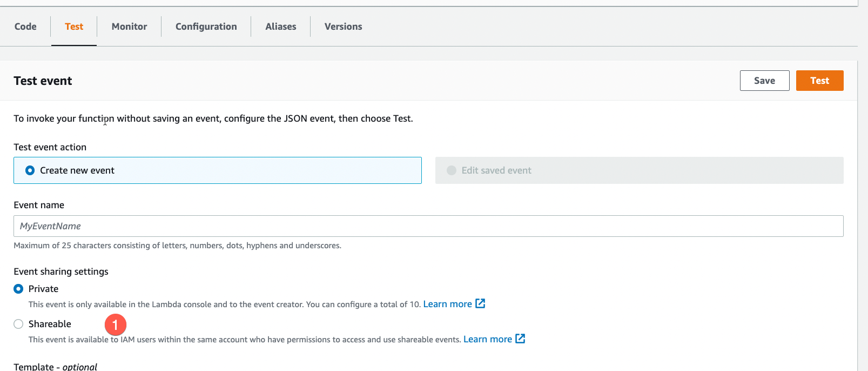Select Edit saved event option
868x371 pixels.
pyautogui.click(x=639, y=170)
